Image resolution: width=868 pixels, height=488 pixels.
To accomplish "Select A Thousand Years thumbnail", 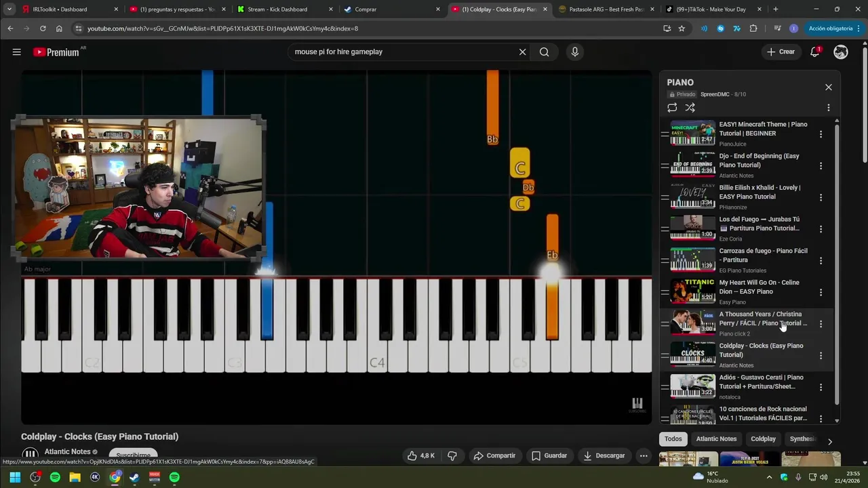I will pyautogui.click(x=692, y=323).
